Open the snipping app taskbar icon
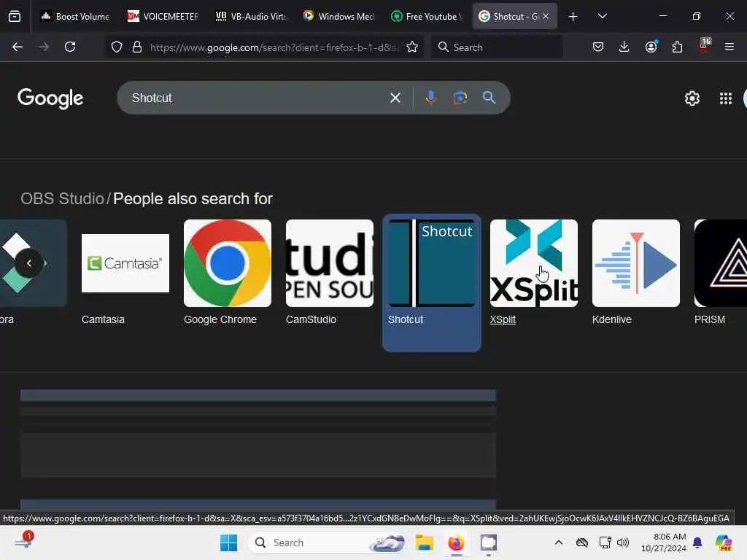The height and width of the screenshot is (560, 747). [x=489, y=542]
